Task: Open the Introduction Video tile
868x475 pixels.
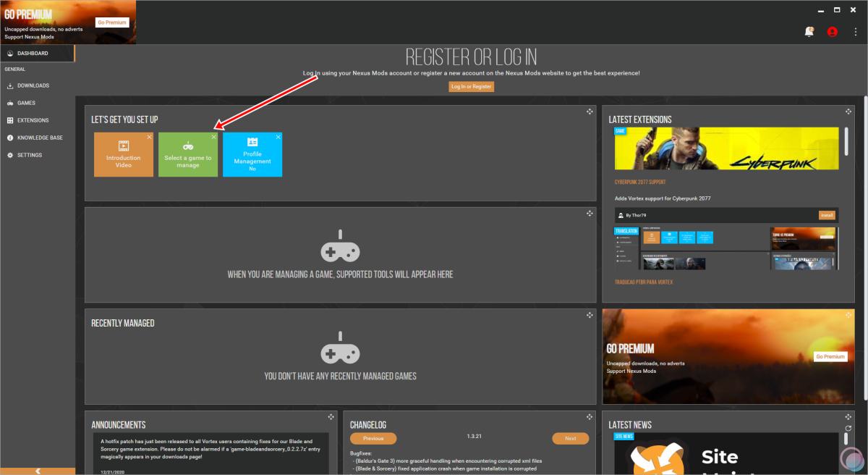Action: 124,154
